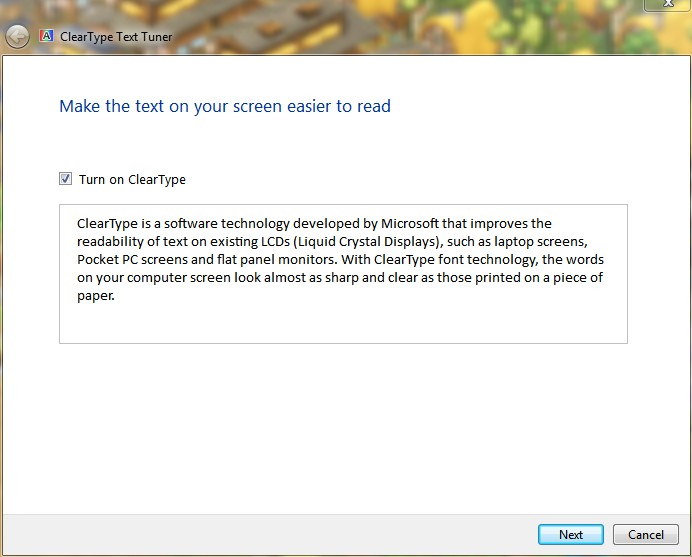Click the ClearType Text Tuner app icon
The image size is (692, 557).
pos(46,35)
